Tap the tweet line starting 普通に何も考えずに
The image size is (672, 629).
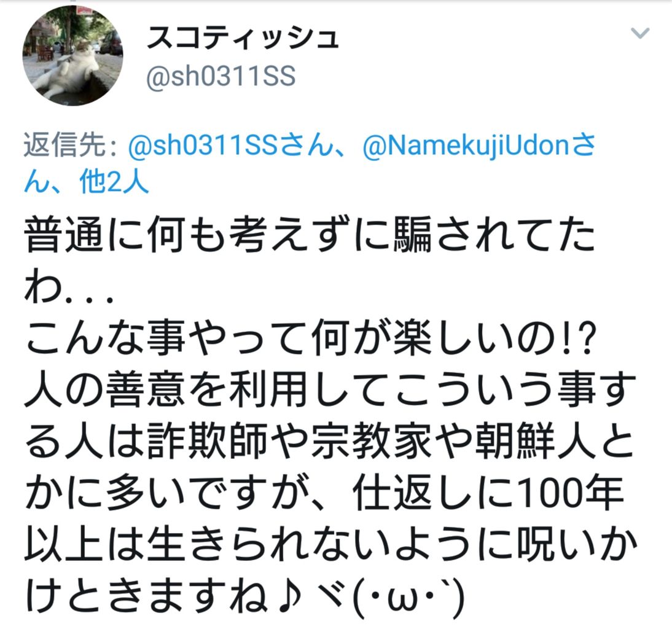coord(310,235)
